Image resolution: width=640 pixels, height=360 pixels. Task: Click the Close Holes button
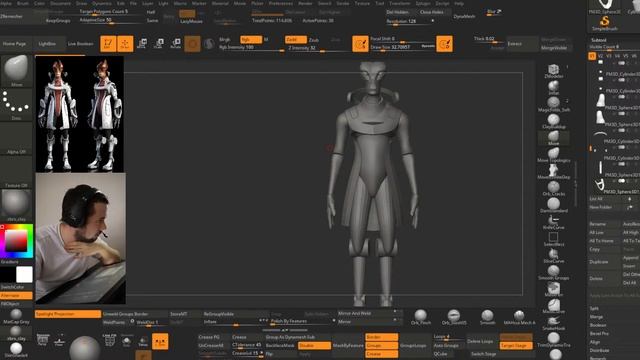pos(432,12)
